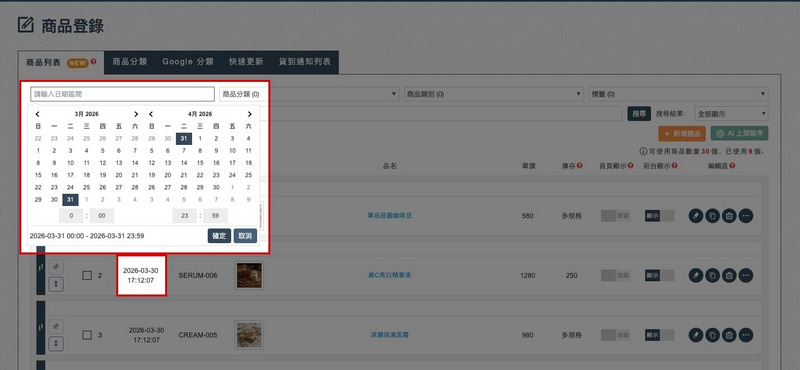Open more options for 單品莊園咖啡豆 row
Screen dimensions: 800x370
point(746,216)
